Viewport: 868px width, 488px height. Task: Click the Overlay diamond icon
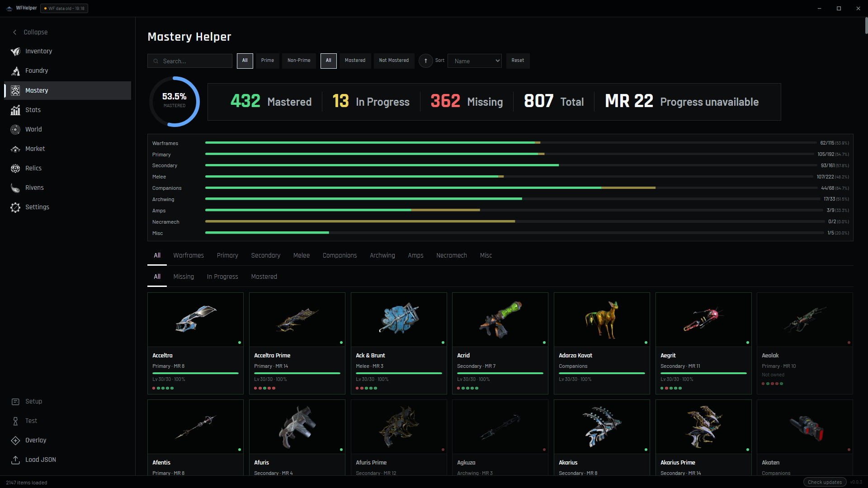pyautogui.click(x=15, y=440)
